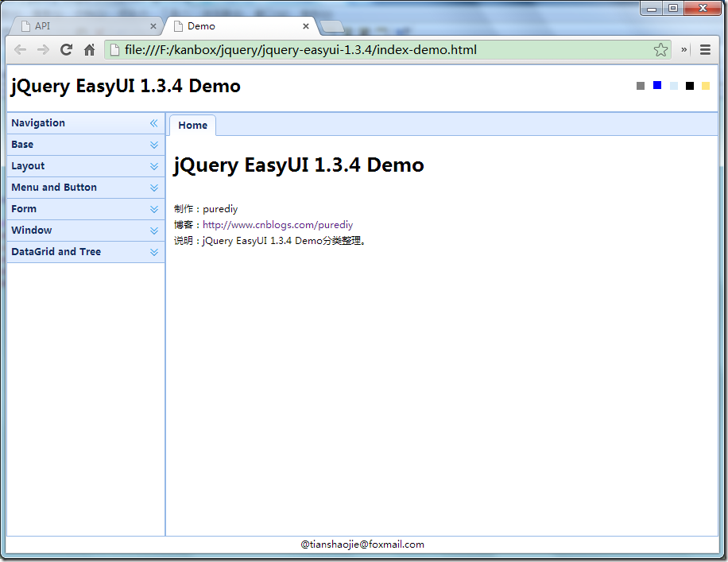Open the Base section header
The width and height of the screenshot is (728, 562).
point(86,145)
